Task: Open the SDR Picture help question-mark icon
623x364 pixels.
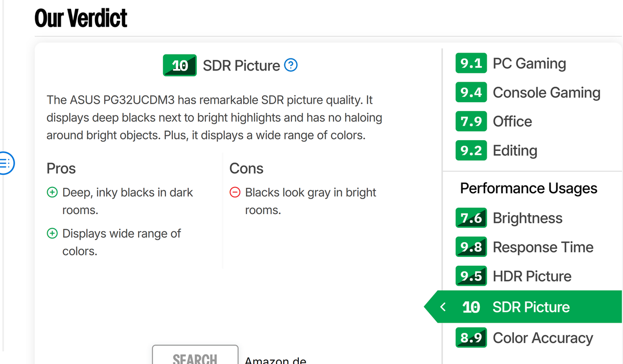Action: (291, 65)
